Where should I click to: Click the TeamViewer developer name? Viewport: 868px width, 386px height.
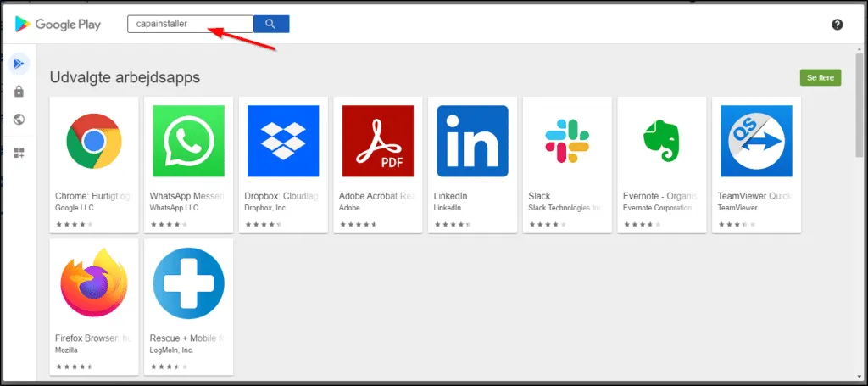point(737,208)
